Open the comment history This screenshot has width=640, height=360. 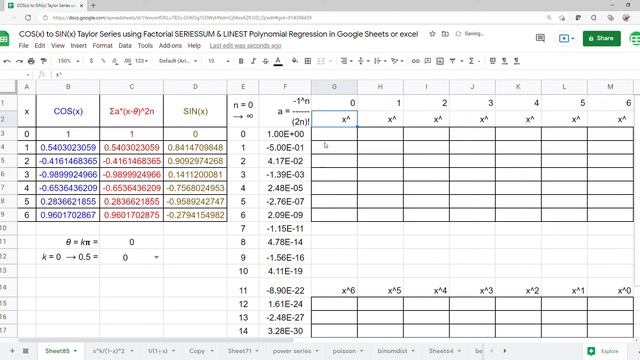(x=540, y=38)
